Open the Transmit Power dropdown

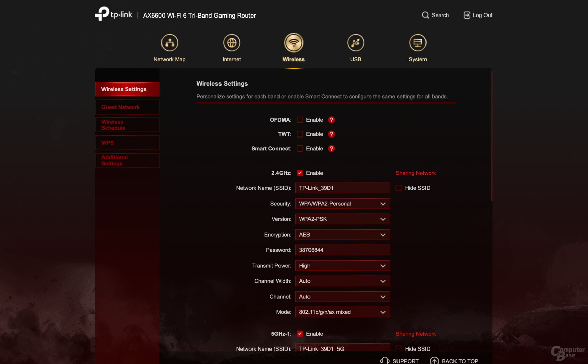(343, 266)
